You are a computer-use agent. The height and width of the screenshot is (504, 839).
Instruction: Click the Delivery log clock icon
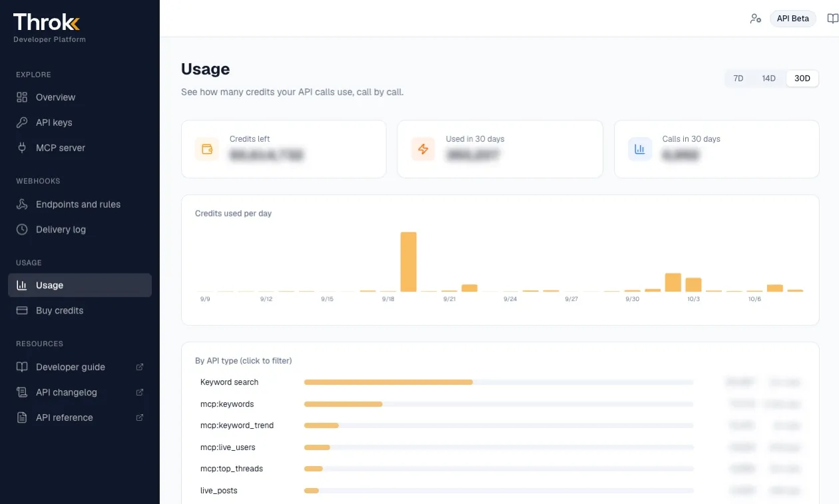[22, 230]
